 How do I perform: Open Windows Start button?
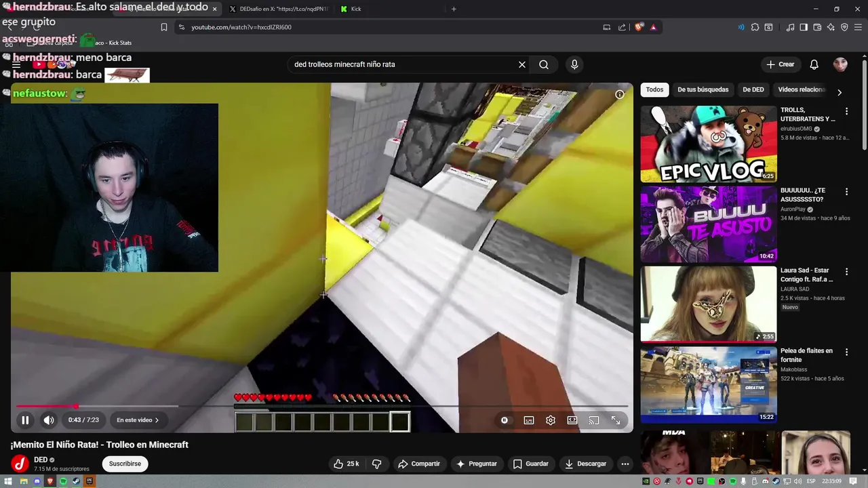point(9,481)
